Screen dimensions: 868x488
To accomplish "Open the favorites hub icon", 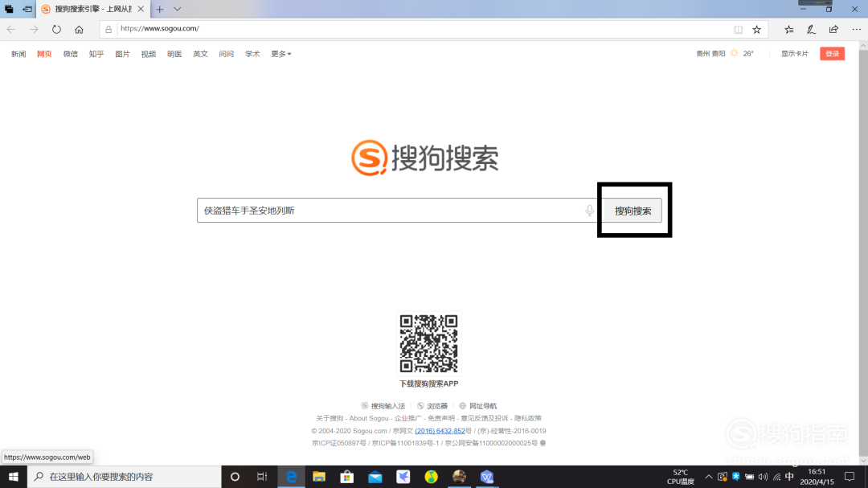I will [x=789, y=30].
